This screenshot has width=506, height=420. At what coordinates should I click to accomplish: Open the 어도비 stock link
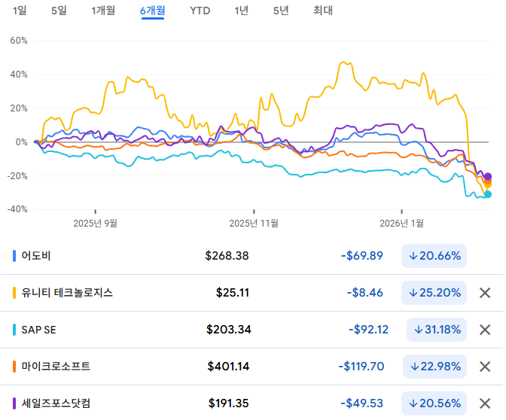tap(36, 256)
